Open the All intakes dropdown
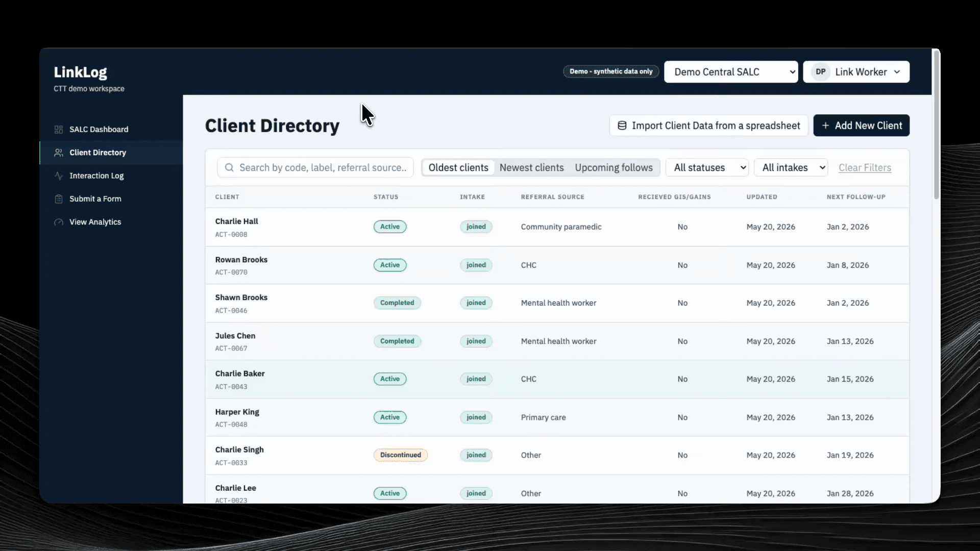The image size is (980, 551). point(791,167)
